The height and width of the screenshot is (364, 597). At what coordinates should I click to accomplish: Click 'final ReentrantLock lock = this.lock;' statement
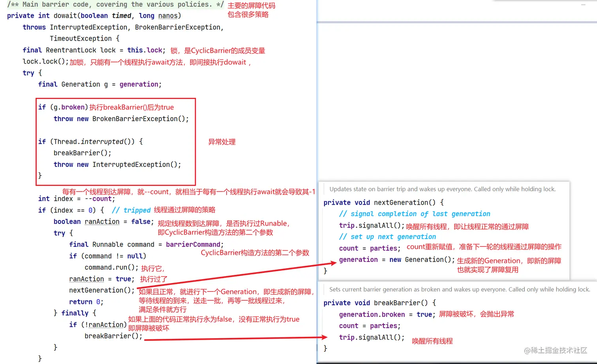(x=94, y=50)
